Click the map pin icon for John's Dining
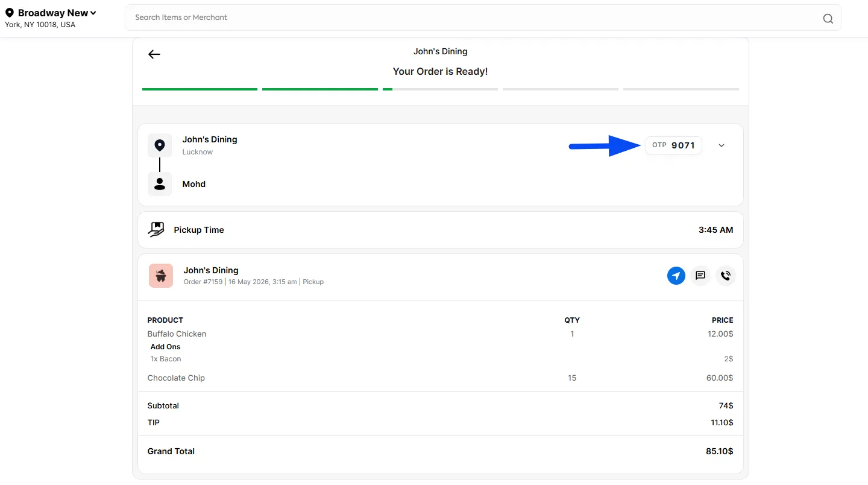Image resolution: width=868 pixels, height=485 pixels. [160, 145]
